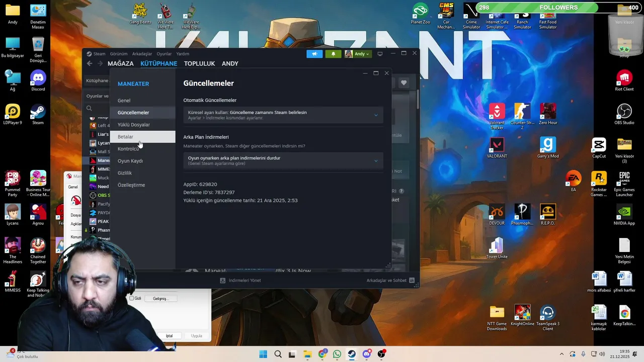Open the Geri Dönüşüm recycle bin
Image resolution: width=644 pixels, height=362 pixels.
(38, 49)
